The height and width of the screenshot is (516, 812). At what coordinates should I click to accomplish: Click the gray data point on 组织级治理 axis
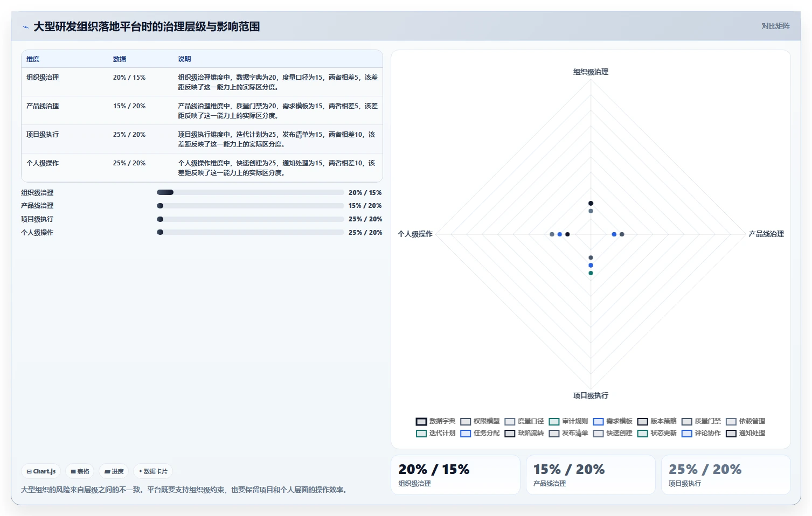point(591,211)
